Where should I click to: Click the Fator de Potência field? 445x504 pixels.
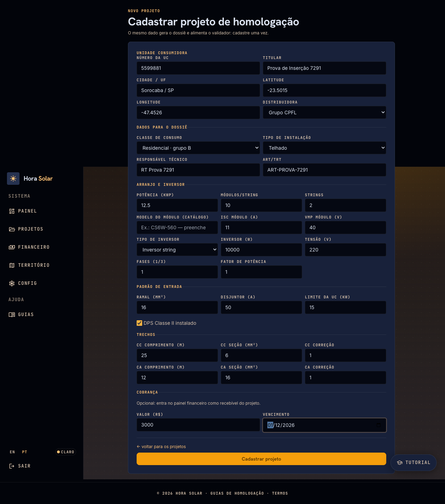click(261, 272)
